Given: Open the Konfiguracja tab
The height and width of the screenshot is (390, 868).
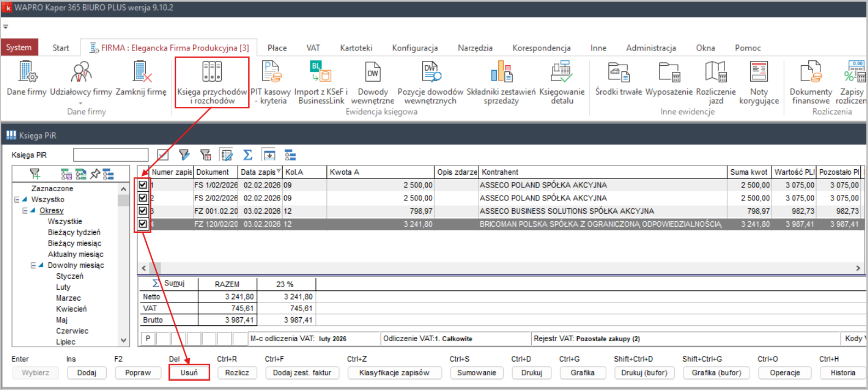Looking at the screenshot, I should point(415,48).
